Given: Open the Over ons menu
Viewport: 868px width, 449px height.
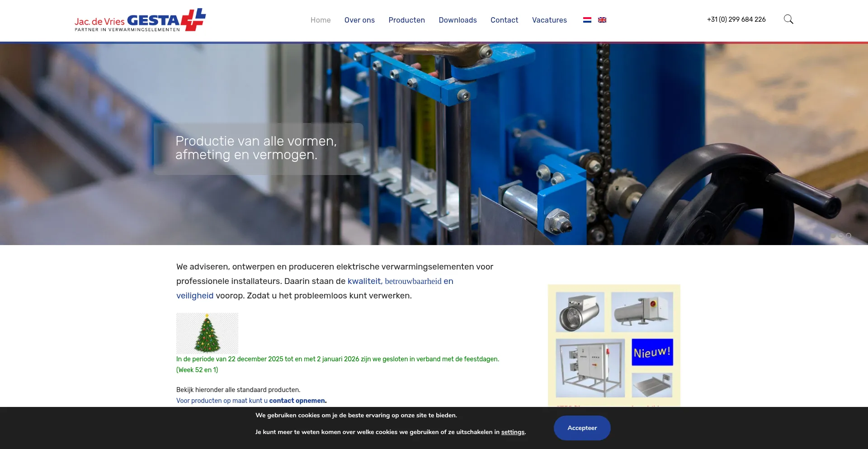Looking at the screenshot, I should (x=359, y=20).
